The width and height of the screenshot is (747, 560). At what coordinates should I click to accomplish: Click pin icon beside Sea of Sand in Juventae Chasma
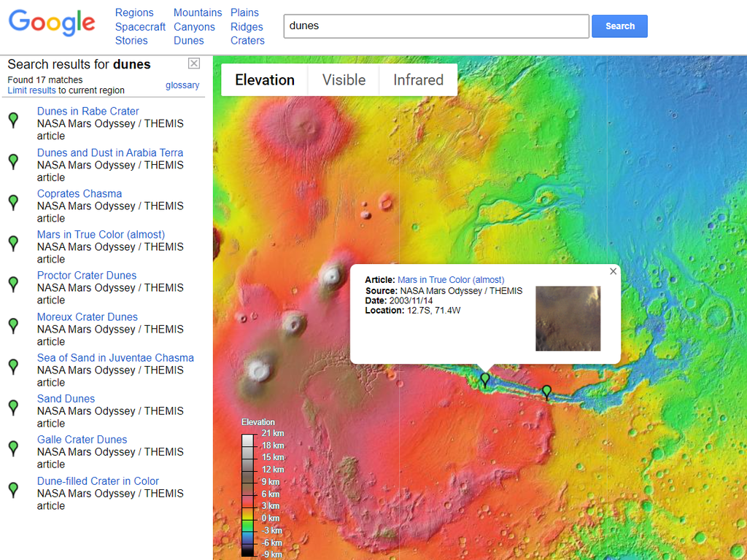14,367
